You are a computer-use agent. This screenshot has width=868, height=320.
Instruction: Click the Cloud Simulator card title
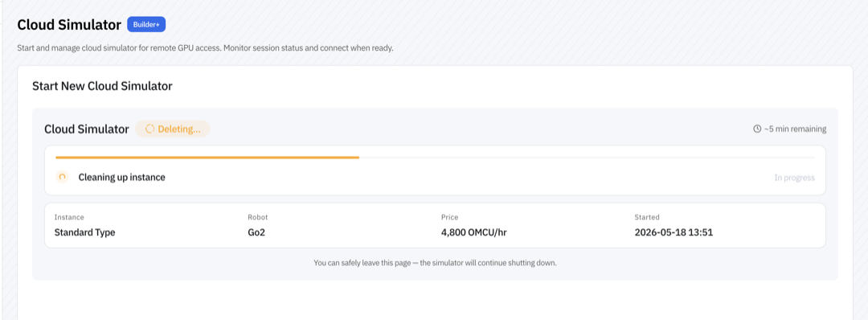click(86, 129)
